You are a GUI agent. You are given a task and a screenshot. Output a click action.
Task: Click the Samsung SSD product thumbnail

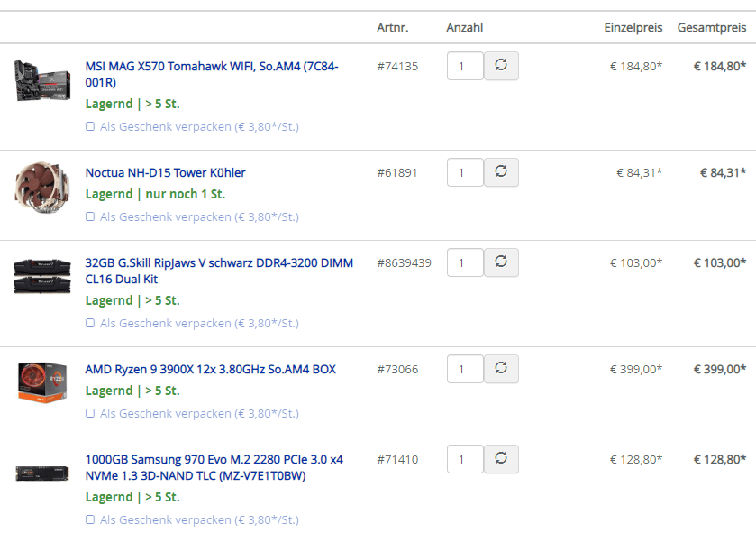(x=42, y=473)
